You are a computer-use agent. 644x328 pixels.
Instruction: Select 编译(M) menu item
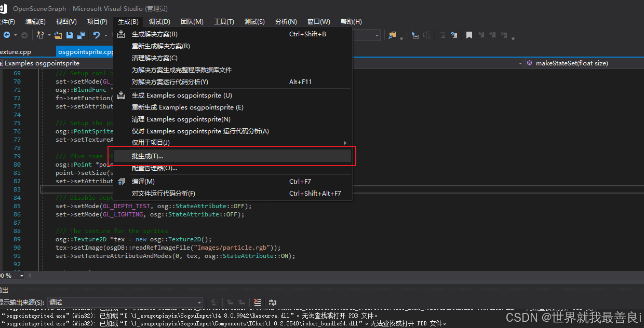pos(233,182)
